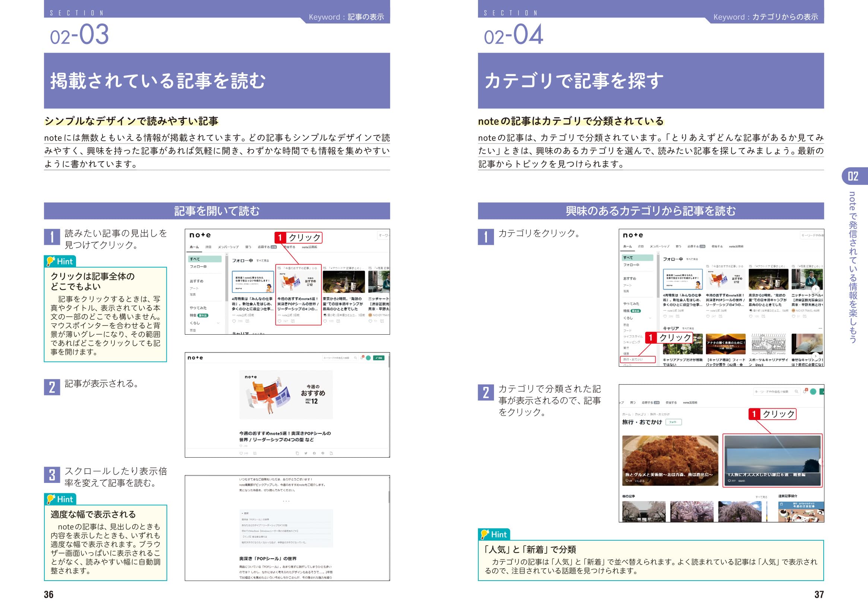
Task: Click notification bell in travel category screenshot
Action: click(805, 392)
